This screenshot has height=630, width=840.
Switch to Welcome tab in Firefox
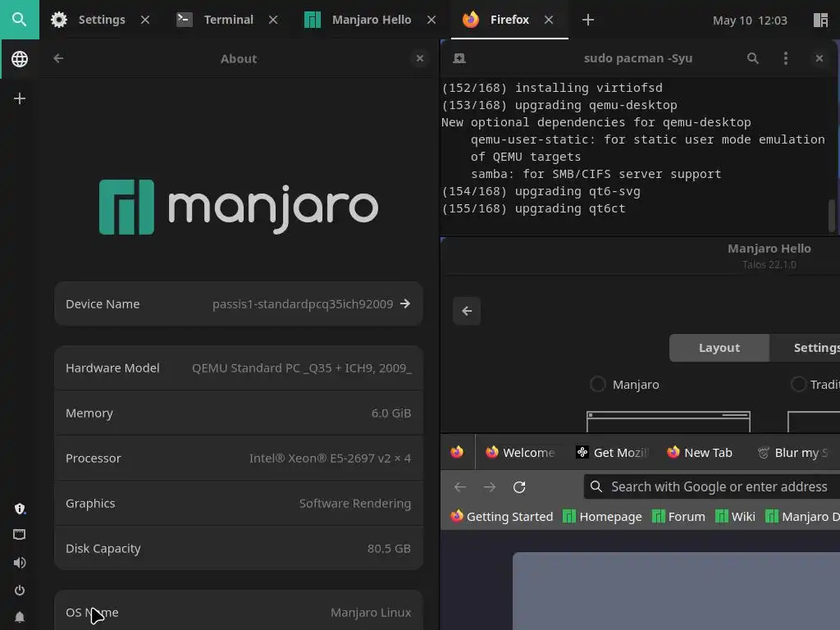coord(519,453)
